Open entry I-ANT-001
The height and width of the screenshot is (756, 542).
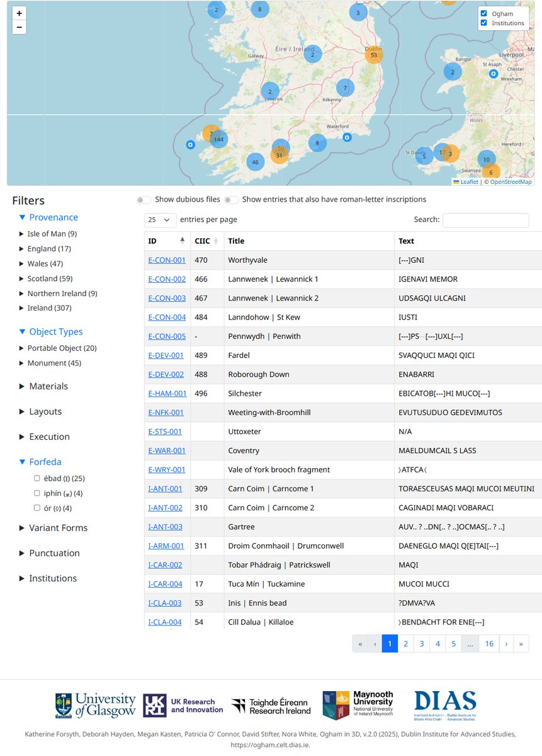[x=165, y=488]
